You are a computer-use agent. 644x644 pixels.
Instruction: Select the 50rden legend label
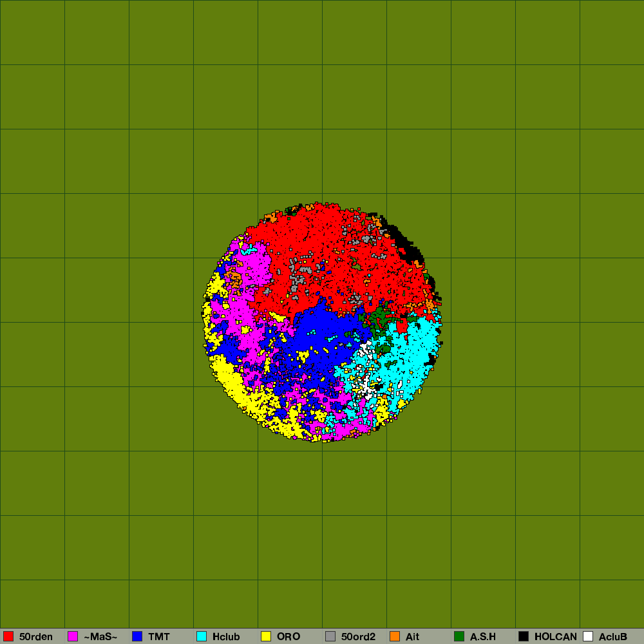click(x=35, y=637)
